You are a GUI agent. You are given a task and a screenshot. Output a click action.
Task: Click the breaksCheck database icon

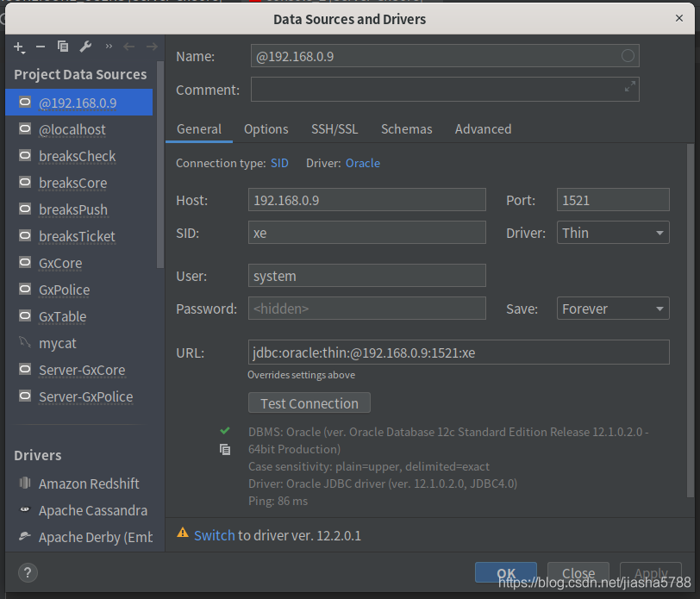(25, 156)
